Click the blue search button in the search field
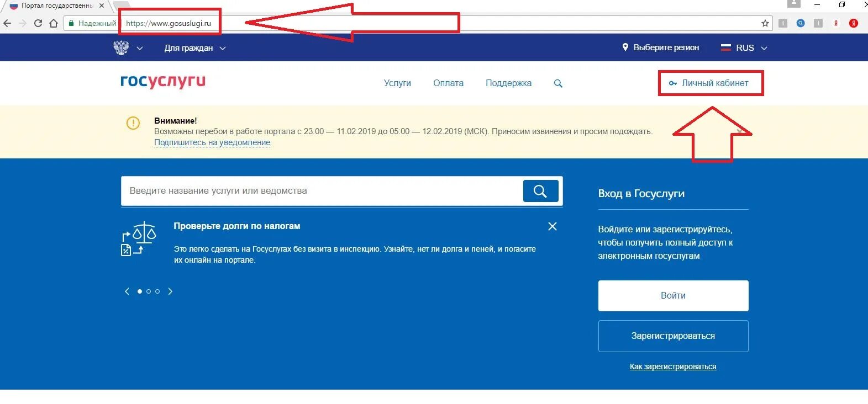Image resolution: width=868 pixels, height=404 pixels. tap(540, 191)
